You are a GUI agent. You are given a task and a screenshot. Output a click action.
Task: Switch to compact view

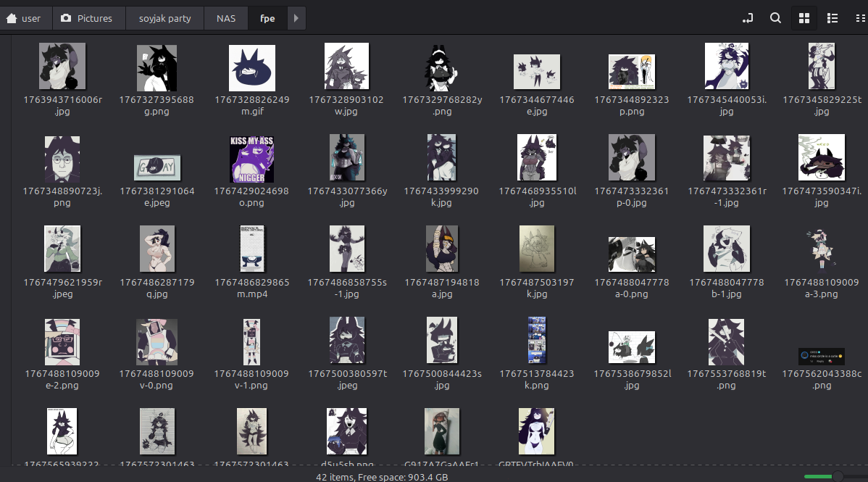(x=860, y=18)
